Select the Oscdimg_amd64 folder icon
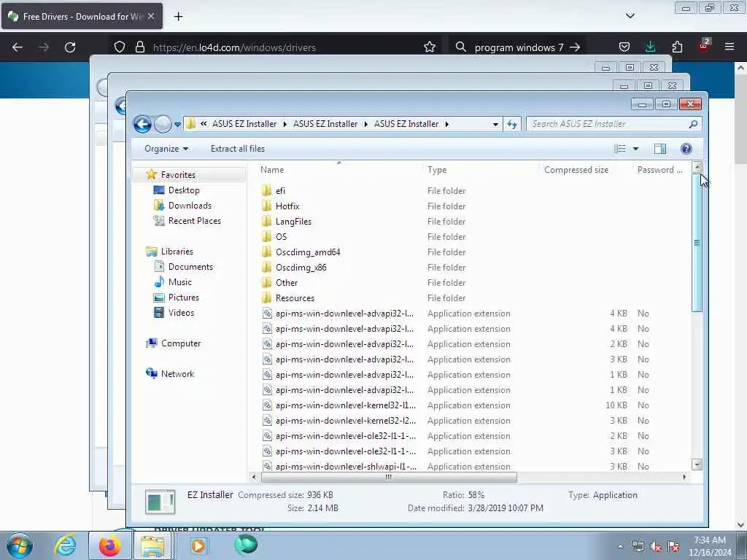Screen dimensions: 747x560 coord(267,252)
